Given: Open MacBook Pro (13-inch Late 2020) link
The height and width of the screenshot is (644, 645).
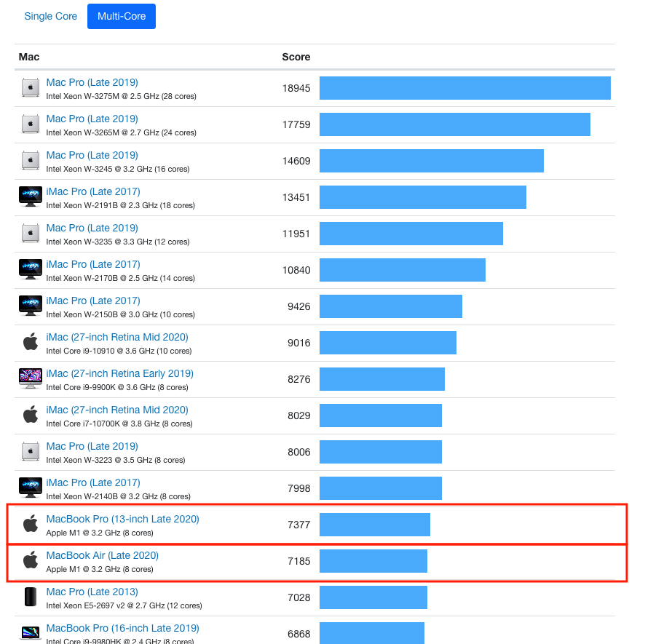Looking at the screenshot, I should point(122,520).
